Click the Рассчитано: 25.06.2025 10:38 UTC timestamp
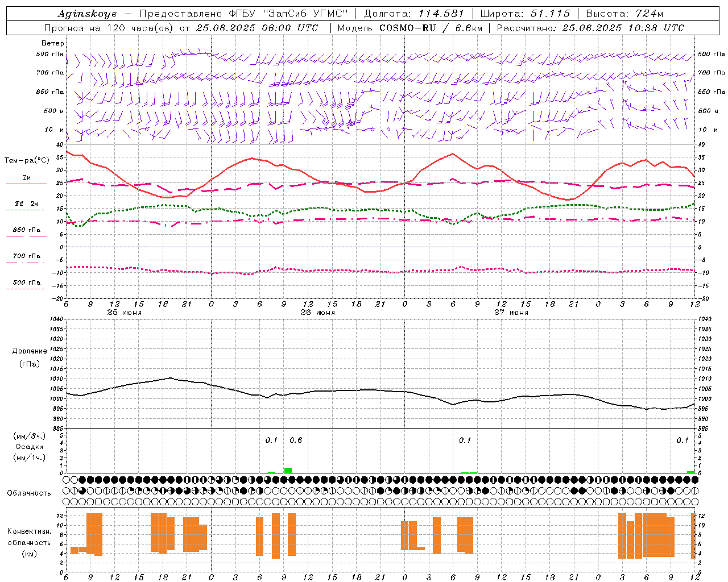The height and width of the screenshot is (582, 728). tap(590, 28)
